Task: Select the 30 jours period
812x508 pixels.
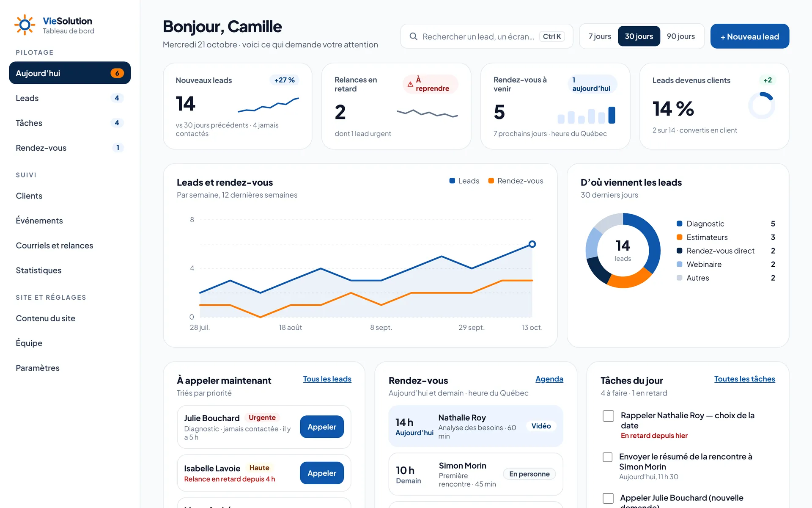Action: pos(639,36)
